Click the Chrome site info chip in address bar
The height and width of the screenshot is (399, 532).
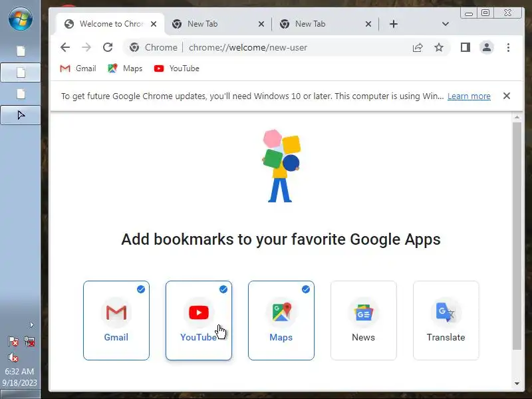(x=154, y=47)
